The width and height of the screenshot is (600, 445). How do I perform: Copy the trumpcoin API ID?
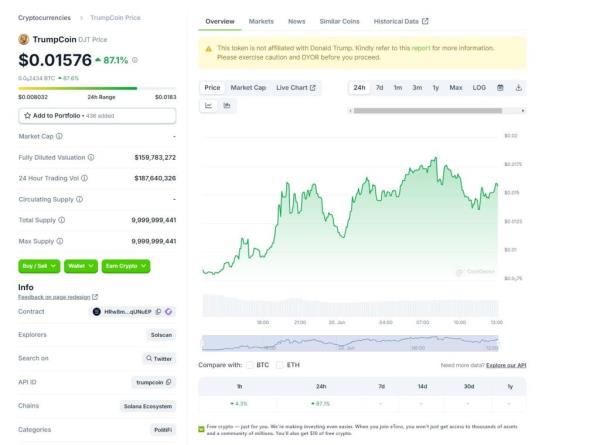point(169,382)
